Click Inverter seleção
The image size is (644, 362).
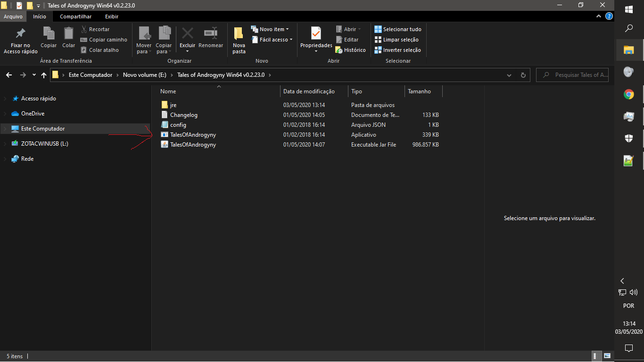point(397,50)
